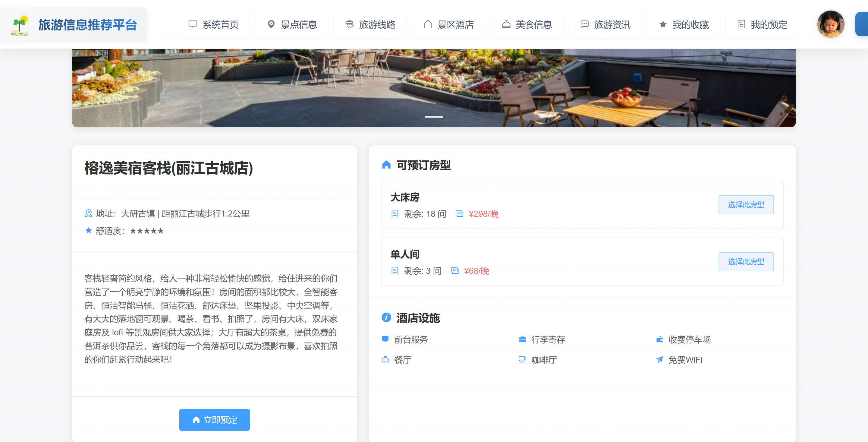Click the 咖啡厅 facility label
868x442 pixels.
[544, 360]
